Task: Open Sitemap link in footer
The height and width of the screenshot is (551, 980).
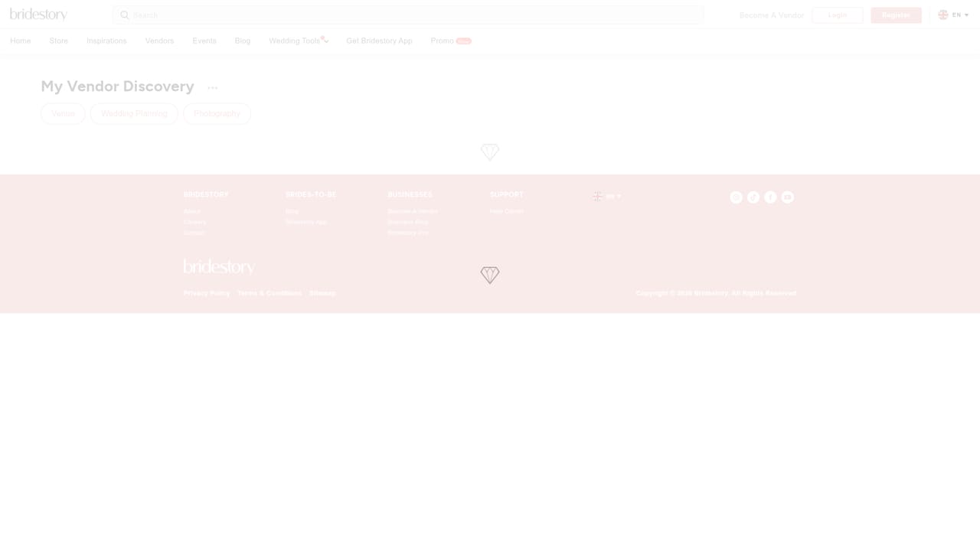Action: pos(322,293)
